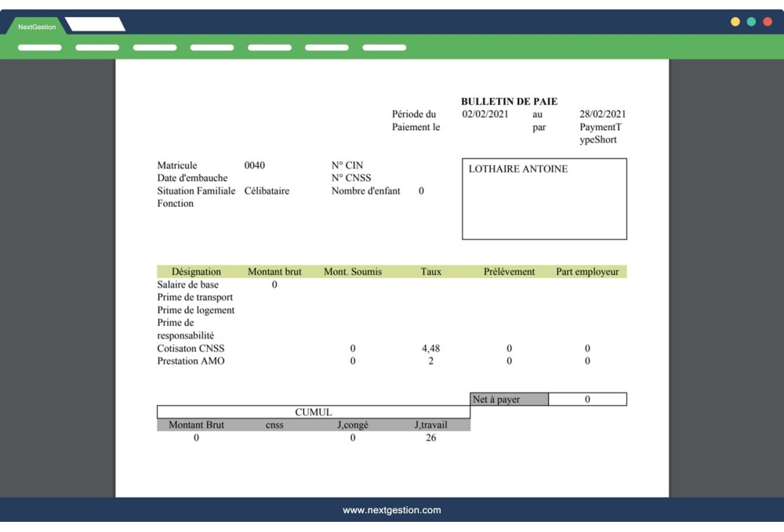Screen dimensions: 784x532
Task: Click the third green toolbar shortcut
Action: (x=154, y=47)
